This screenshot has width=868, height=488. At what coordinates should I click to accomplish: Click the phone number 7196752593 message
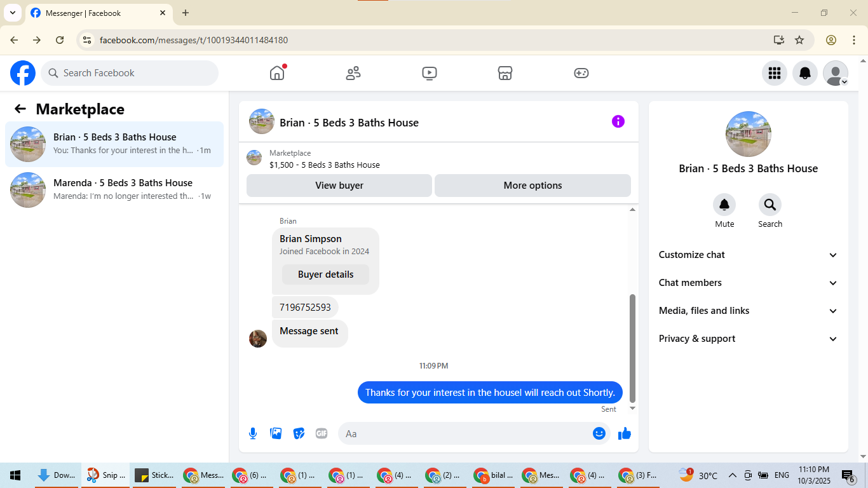(x=305, y=307)
